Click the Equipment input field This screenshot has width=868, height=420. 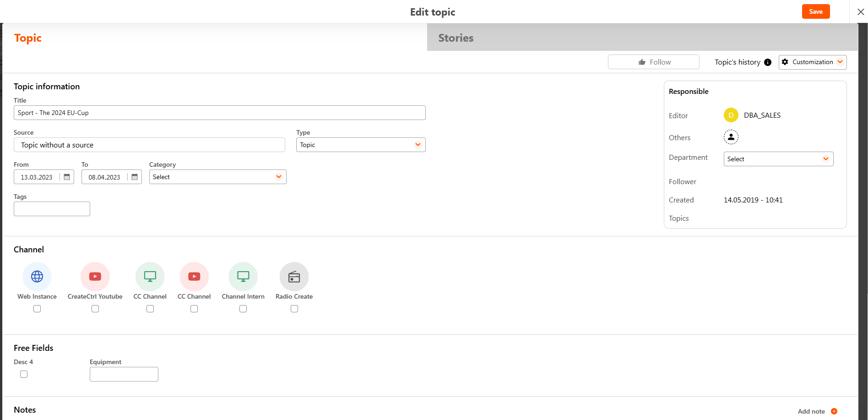click(124, 374)
